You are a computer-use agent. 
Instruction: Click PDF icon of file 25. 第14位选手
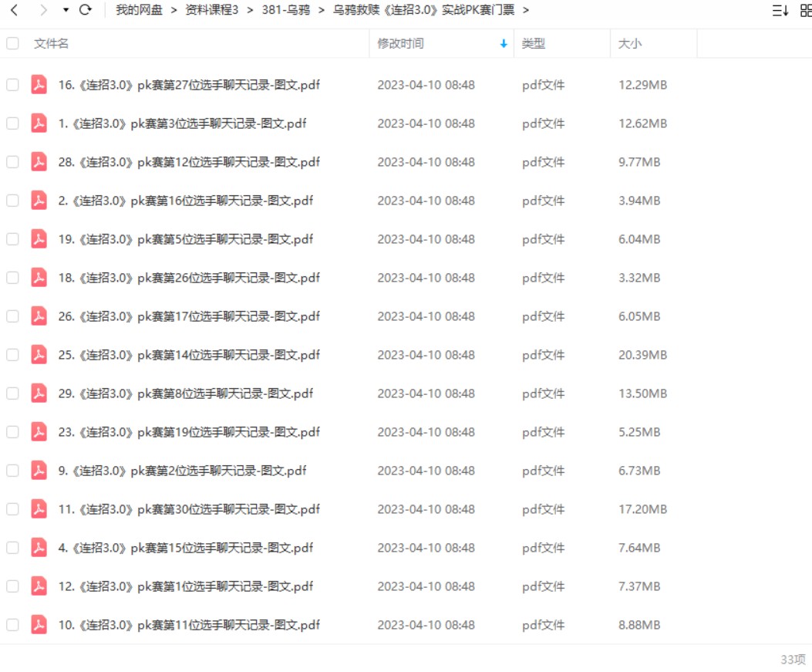(39, 355)
